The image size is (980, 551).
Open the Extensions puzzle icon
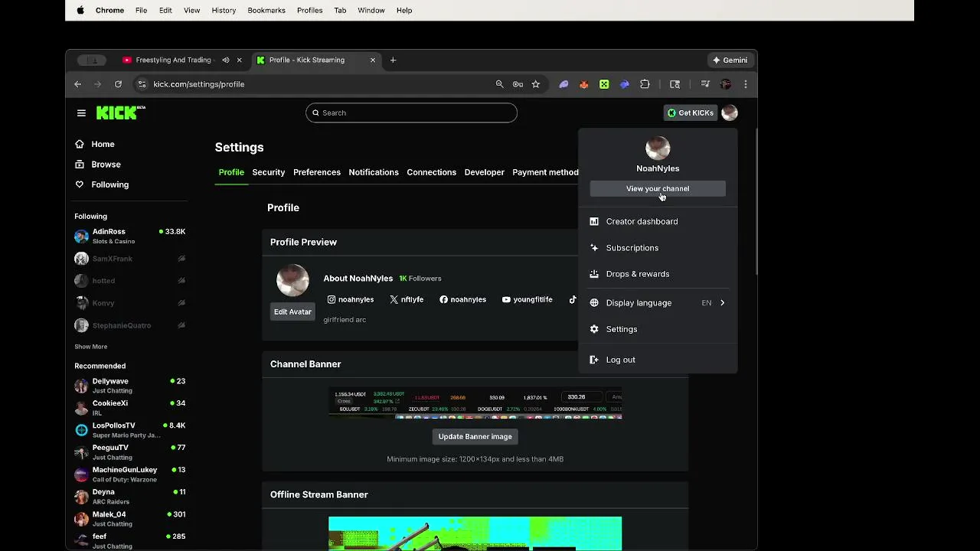(645, 84)
